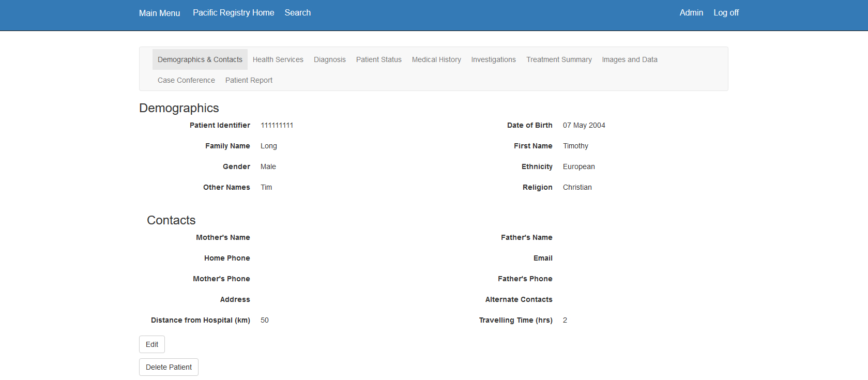Screen dimensions: 868x380
Task: Switch to the Medical History tab
Action: click(436, 59)
